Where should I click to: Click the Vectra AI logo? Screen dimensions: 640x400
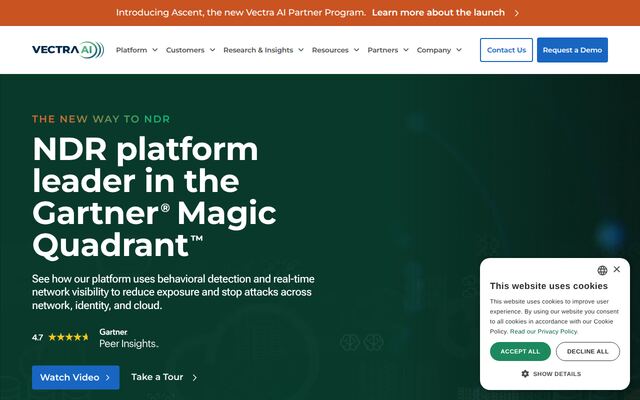tap(68, 50)
